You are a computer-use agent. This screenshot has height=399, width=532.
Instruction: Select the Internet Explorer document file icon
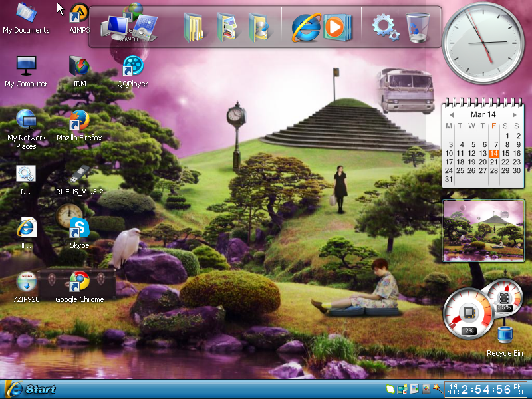coord(26,233)
